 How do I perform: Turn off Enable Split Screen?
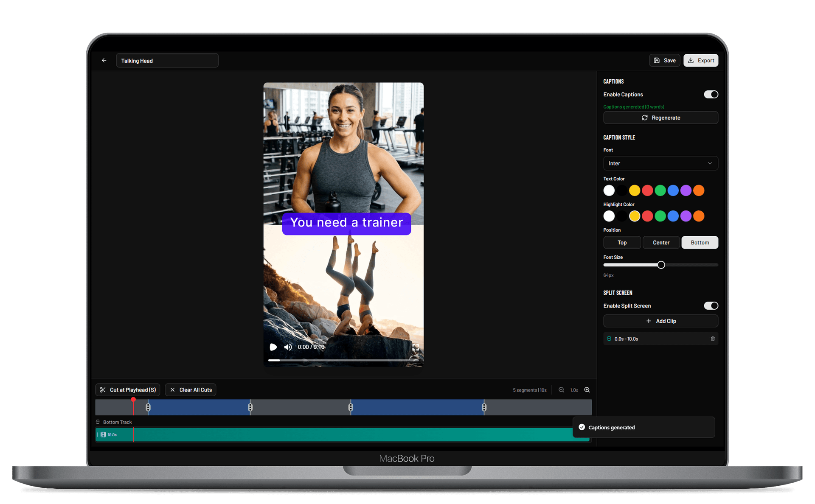711,305
